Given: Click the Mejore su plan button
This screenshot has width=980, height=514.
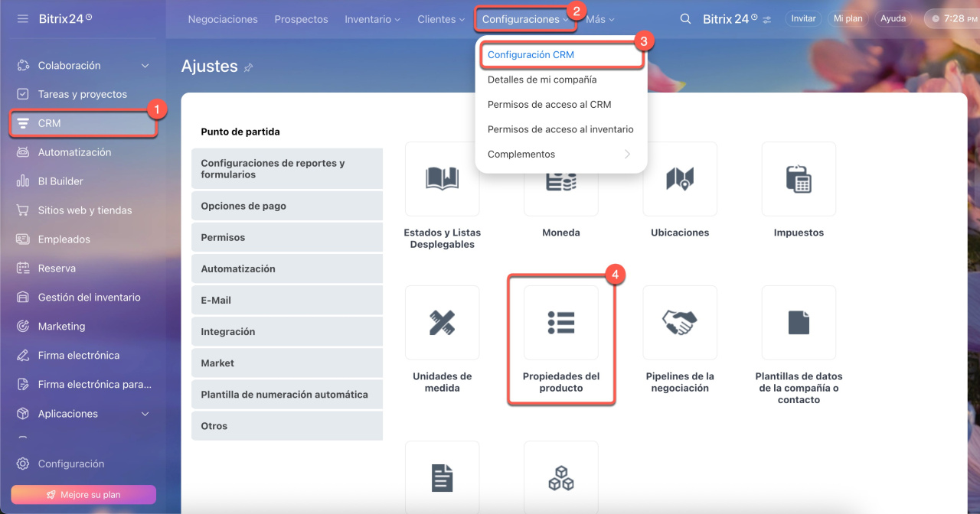Looking at the screenshot, I should (83, 494).
